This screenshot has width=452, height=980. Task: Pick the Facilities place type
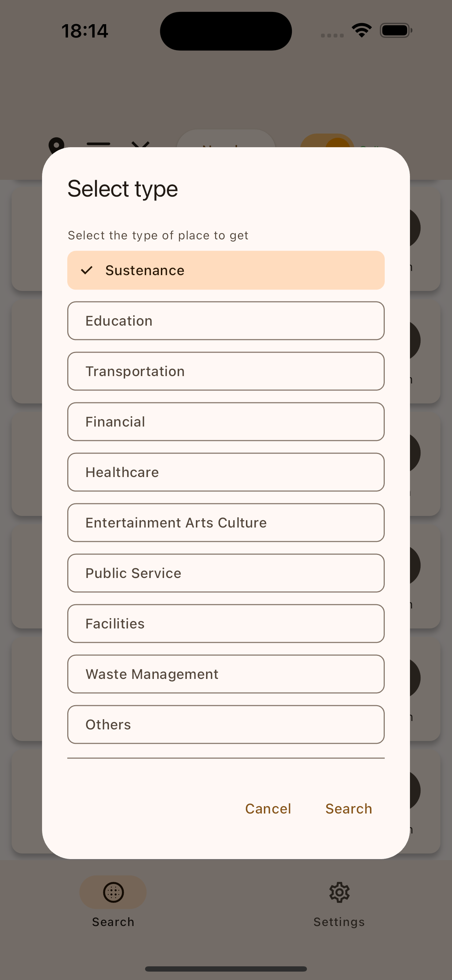pyautogui.click(x=226, y=624)
